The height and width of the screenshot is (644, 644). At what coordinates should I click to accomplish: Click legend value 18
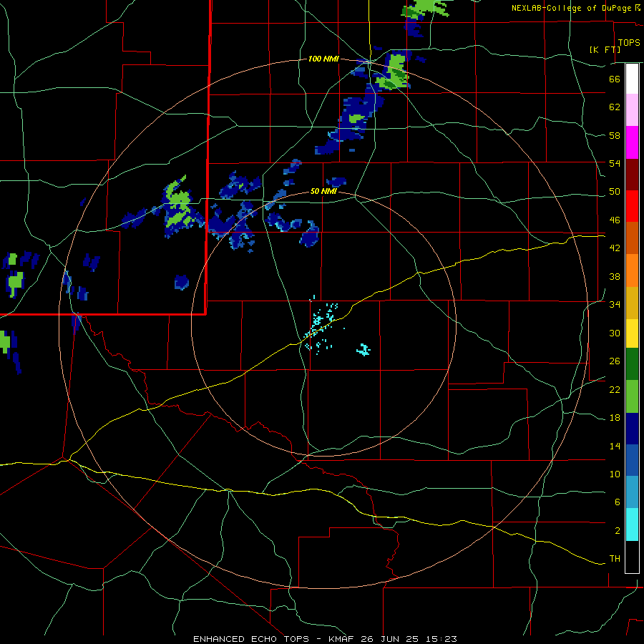pyautogui.click(x=615, y=418)
